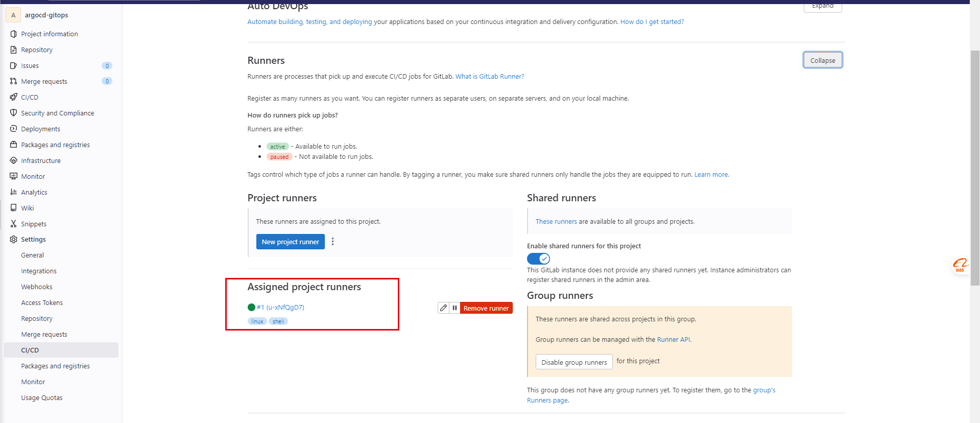
Task: Open the kebab menu beside New project runner
Action: (332, 242)
